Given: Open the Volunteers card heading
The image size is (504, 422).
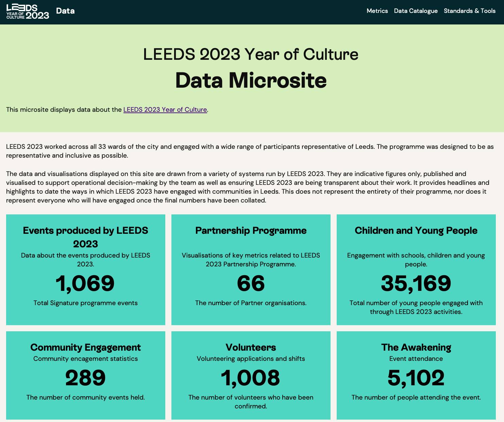Looking at the screenshot, I should (251, 347).
